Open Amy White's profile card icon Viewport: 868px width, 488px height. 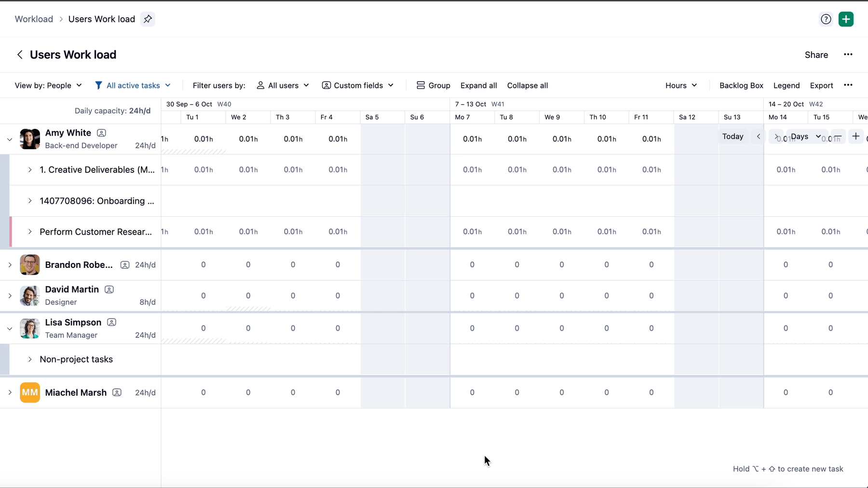(101, 133)
